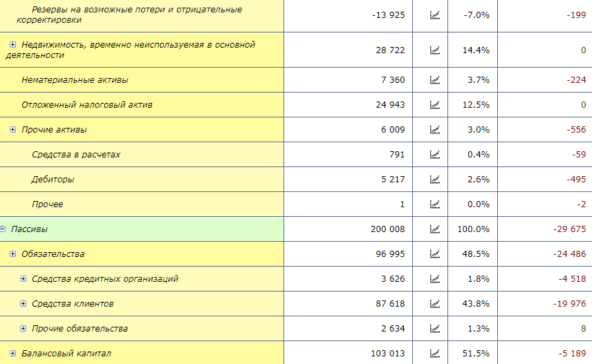Select the value 7 360
This screenshot has width=592, height=364.
pyautogui.click(x=393, y=80)
